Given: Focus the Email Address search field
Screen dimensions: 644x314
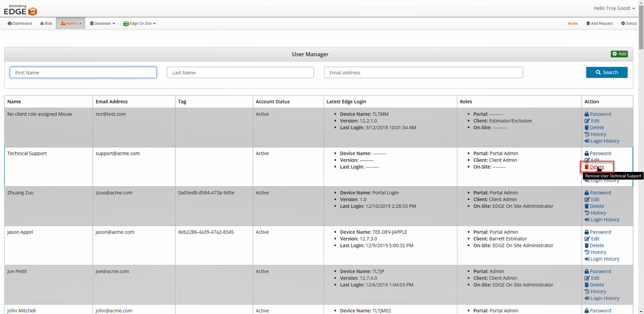Looking at the screenshot, I should (423, 73).
